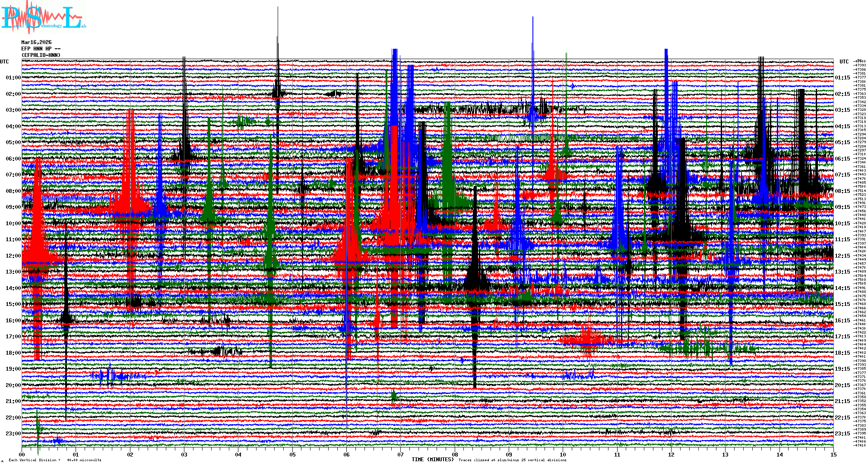
Task: Select the 18:00 hour label on left
Action: coord(13,353)
